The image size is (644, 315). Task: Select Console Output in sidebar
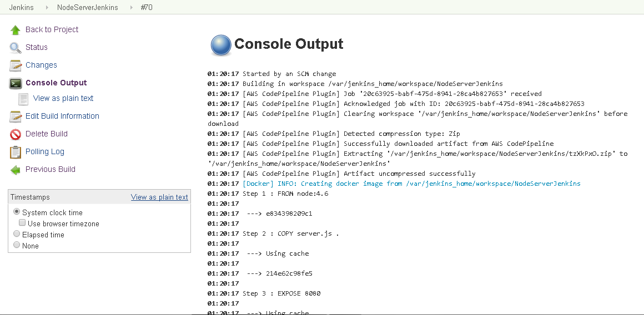pos(56,83)
